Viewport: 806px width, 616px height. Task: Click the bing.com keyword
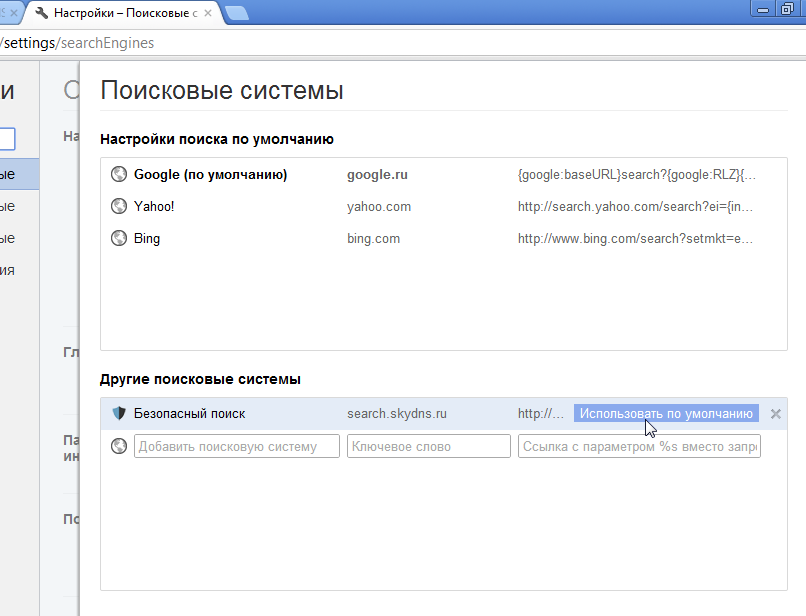pyautogui.click(x=373, y=238)
